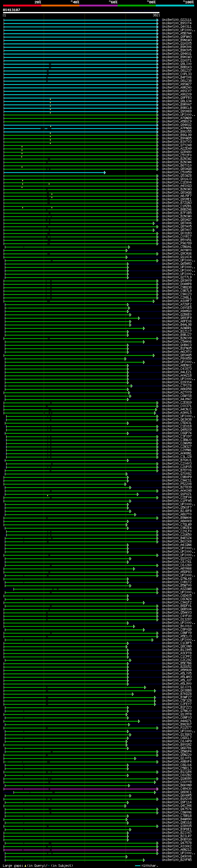Select the UniRef100_C1E804 label
The width and height of the screenshot is (197, 868).
click(x=177, y=183)
